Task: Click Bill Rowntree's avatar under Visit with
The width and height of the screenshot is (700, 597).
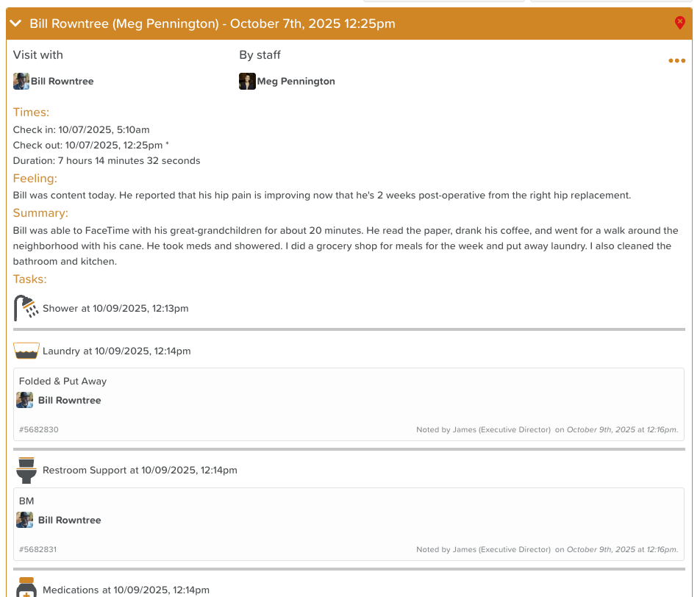Action: 21,82
